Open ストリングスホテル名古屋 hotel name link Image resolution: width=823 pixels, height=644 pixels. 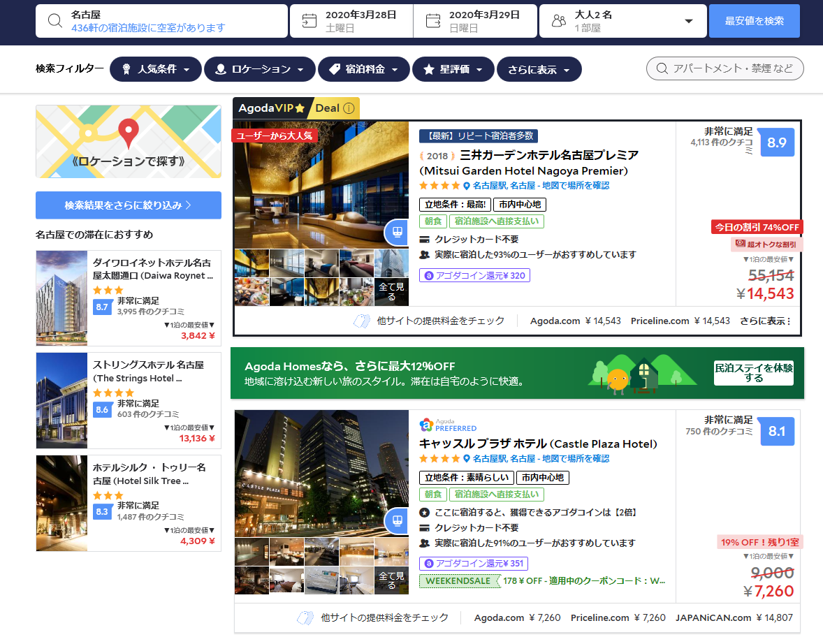[x=148, y=372]
